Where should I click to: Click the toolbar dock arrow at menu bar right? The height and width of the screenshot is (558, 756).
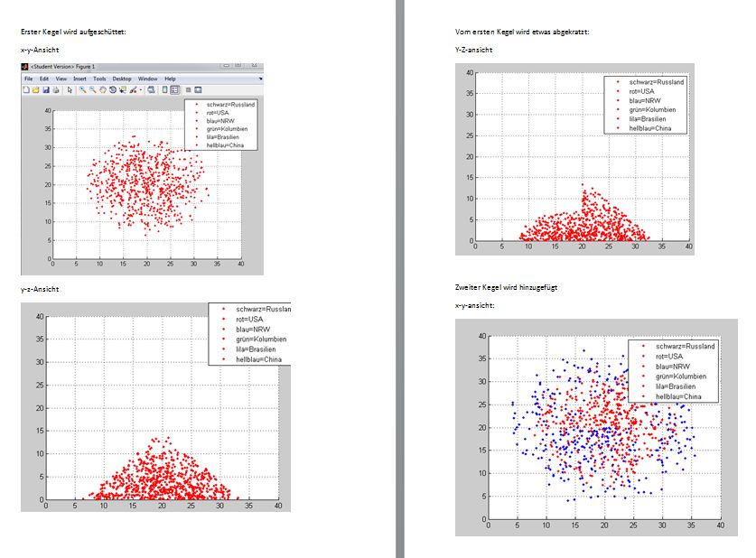coord(260,79)
